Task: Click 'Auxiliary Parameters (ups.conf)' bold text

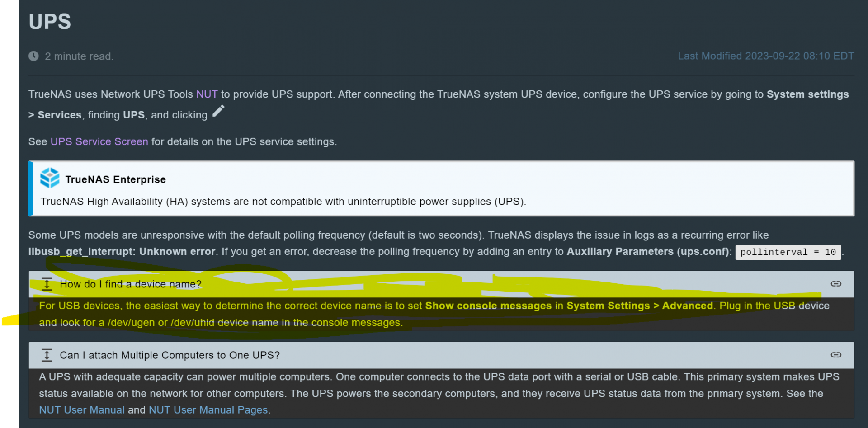Action: [x=648, y=252]
